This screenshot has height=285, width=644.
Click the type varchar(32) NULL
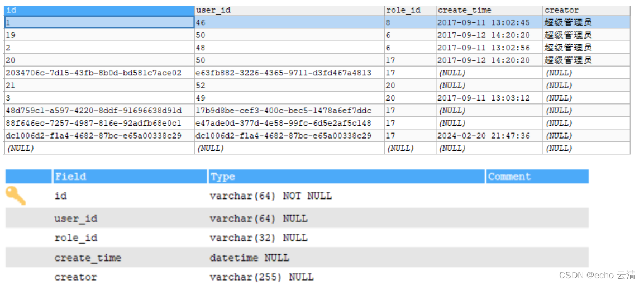259,237
